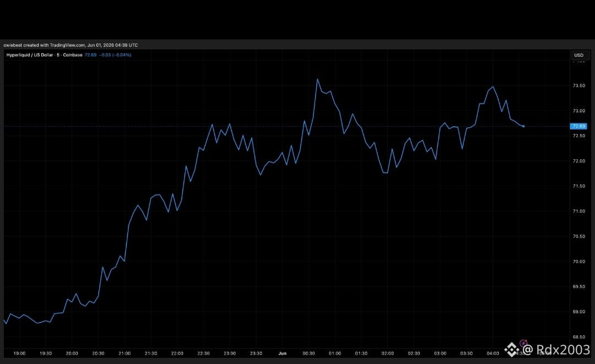Click the 03:30 time axis label
Image resolution: width=595 pixels, height=364 pixels.
coord(467,354)
